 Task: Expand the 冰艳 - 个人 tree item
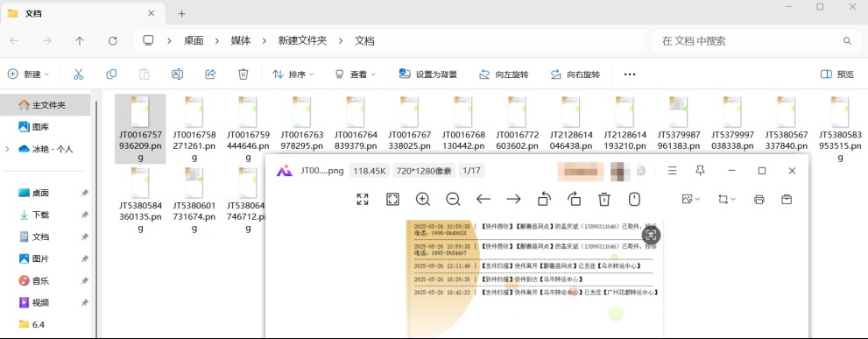[7, 149]
